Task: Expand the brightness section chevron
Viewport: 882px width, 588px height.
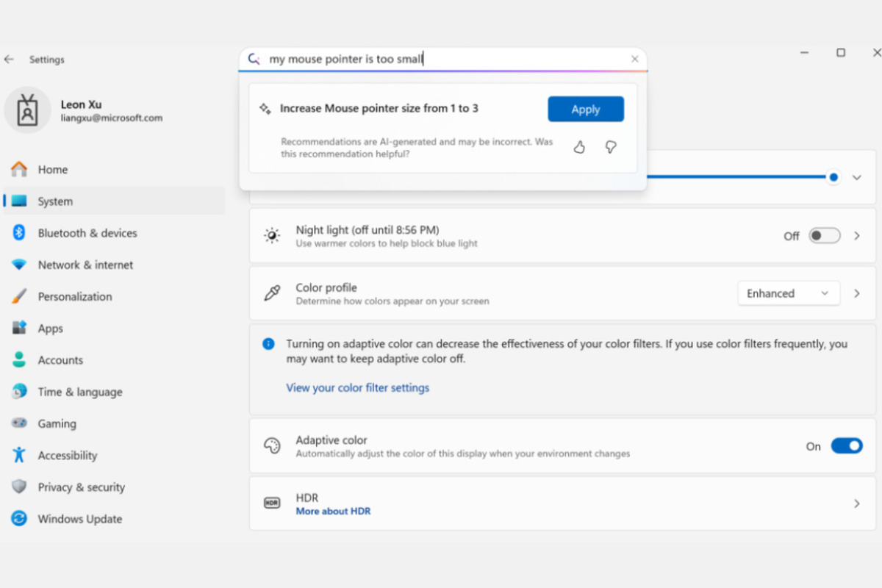Action: coord(856,178)
